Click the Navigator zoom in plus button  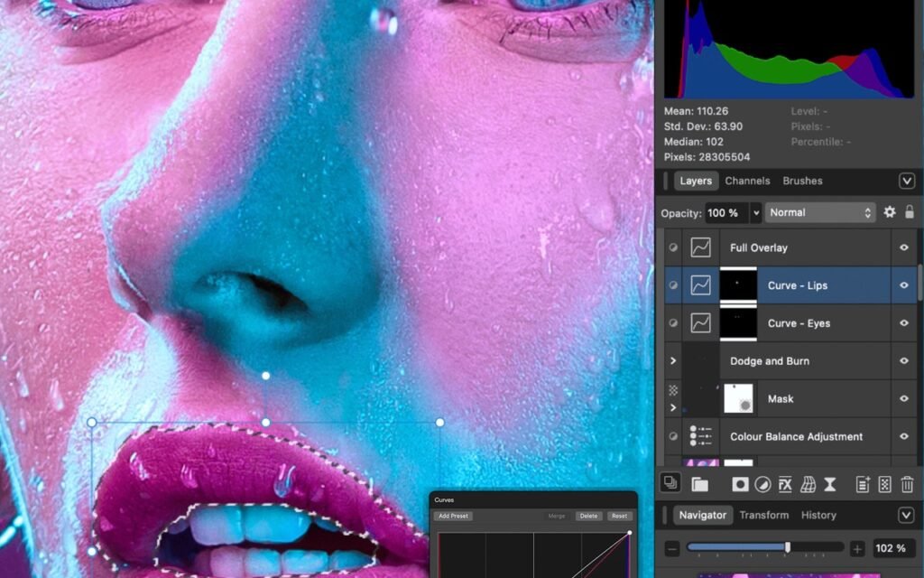[x=857, y=548]
